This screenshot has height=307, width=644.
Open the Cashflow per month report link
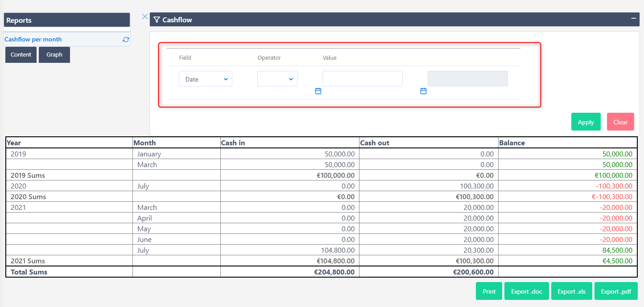pos(33,40)
